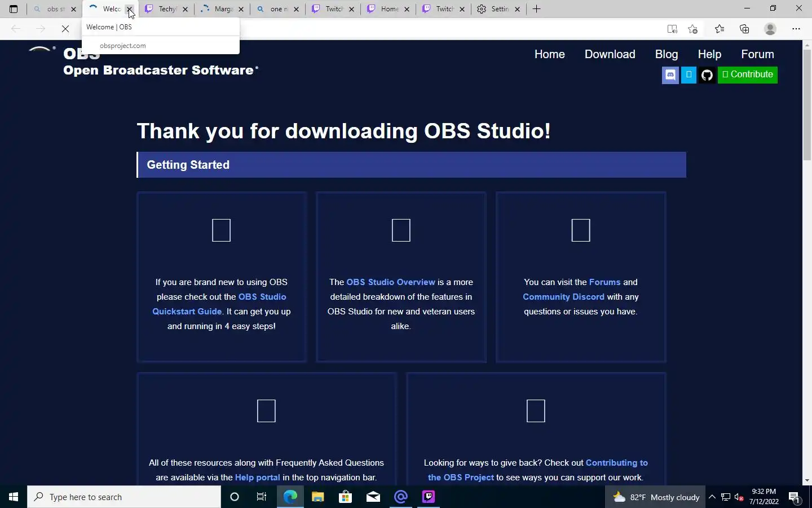Screen dimensions: 812x508
Task: Open the Help portal link
Action: click(x=257, y=478)
